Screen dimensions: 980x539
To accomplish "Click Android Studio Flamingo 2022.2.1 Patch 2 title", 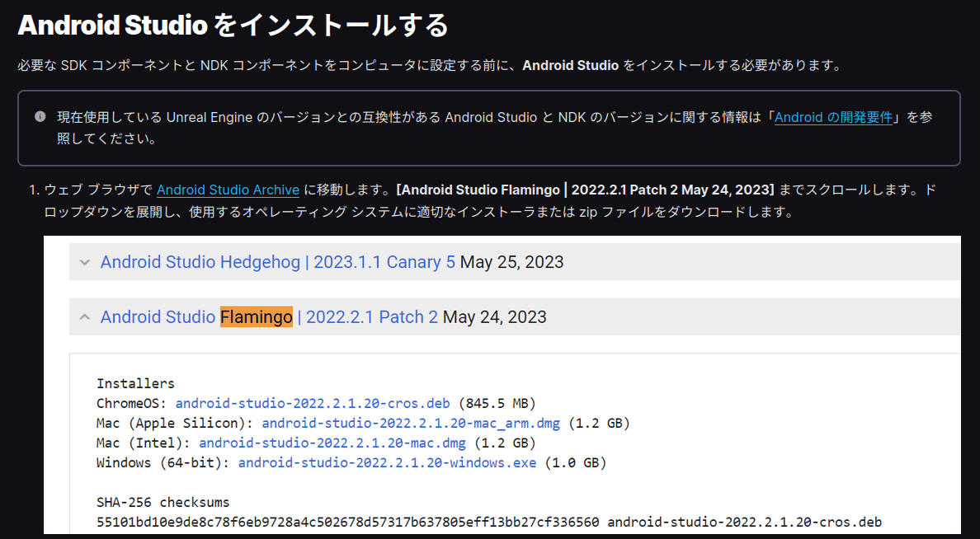I will coord(269,316).
